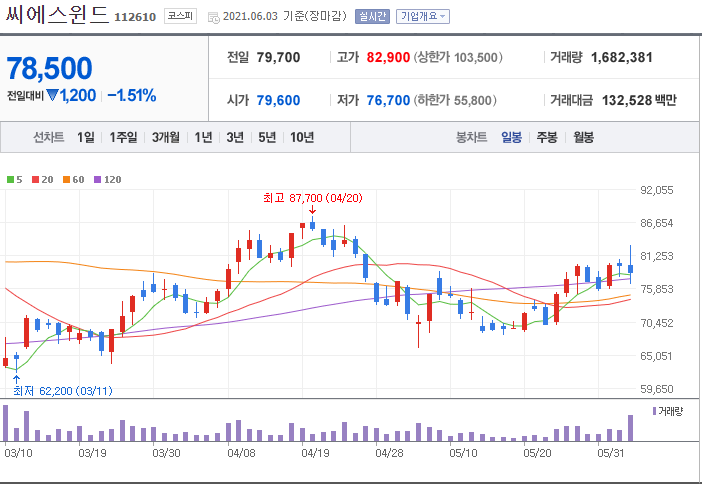Viewport: 702px width, 484px height.
Task: Click the 최저 62,200 (03/11) low marker
Action: pos(63,391)
